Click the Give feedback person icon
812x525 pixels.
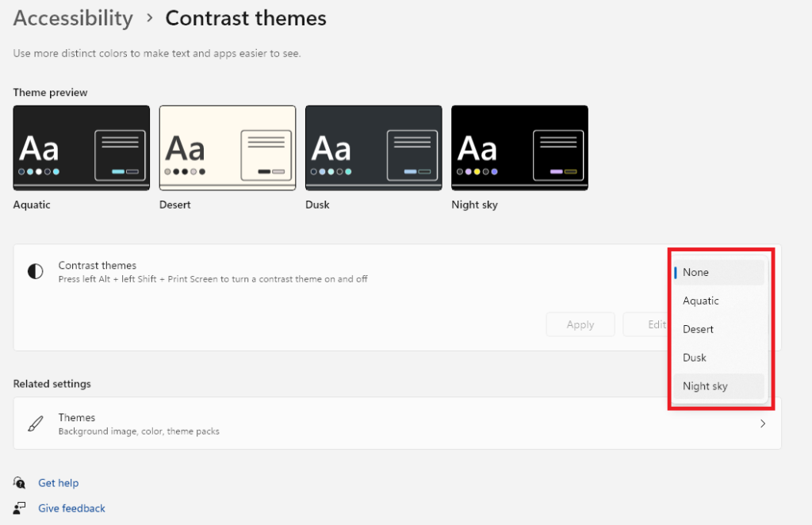[20, 508]
